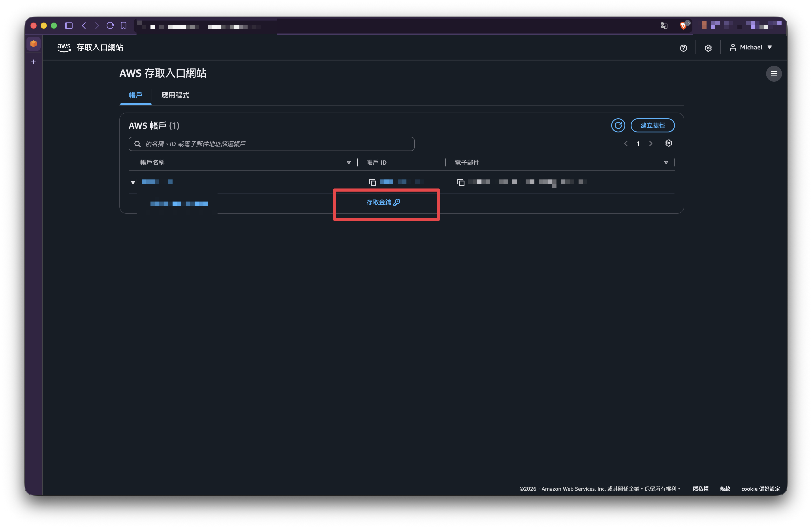Focus the account filter search field

pos(272,144)
